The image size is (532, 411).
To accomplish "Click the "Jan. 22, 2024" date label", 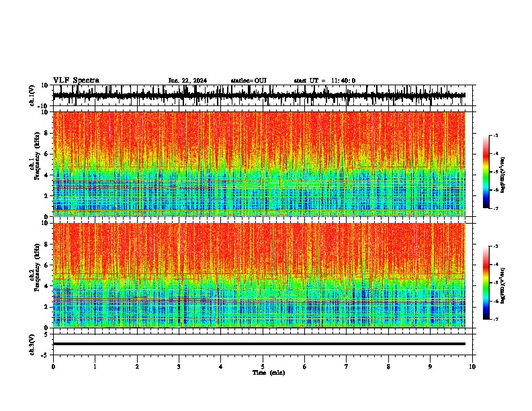I will click(x=187, y=81).
